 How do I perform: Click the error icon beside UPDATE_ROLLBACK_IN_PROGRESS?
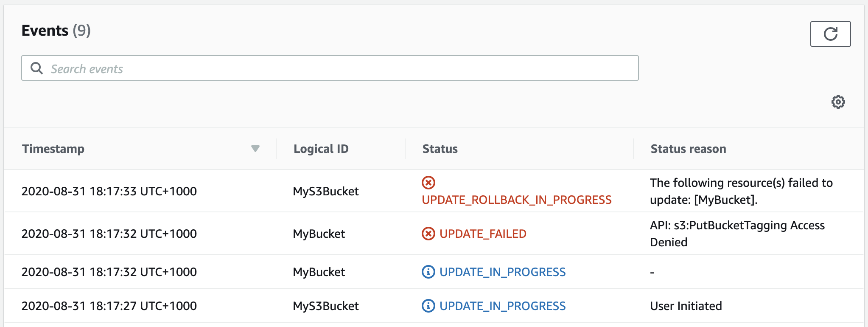[x=428, y=183]
